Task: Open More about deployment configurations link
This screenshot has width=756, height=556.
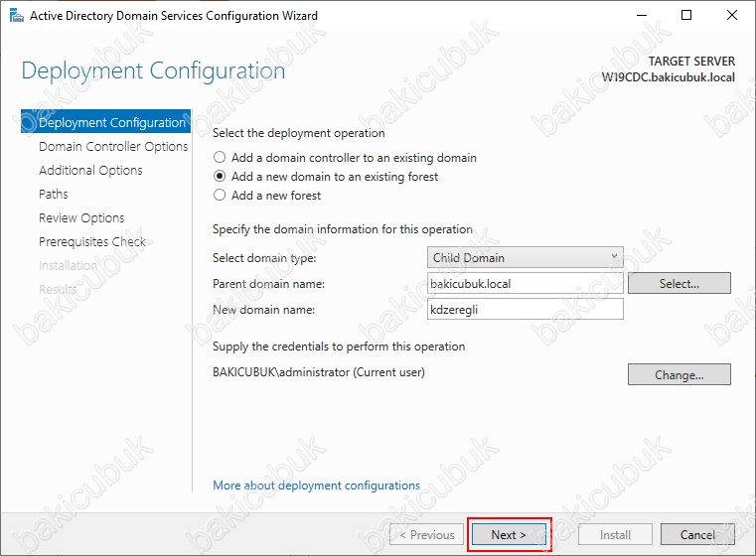Action: [x=316, y=486]
